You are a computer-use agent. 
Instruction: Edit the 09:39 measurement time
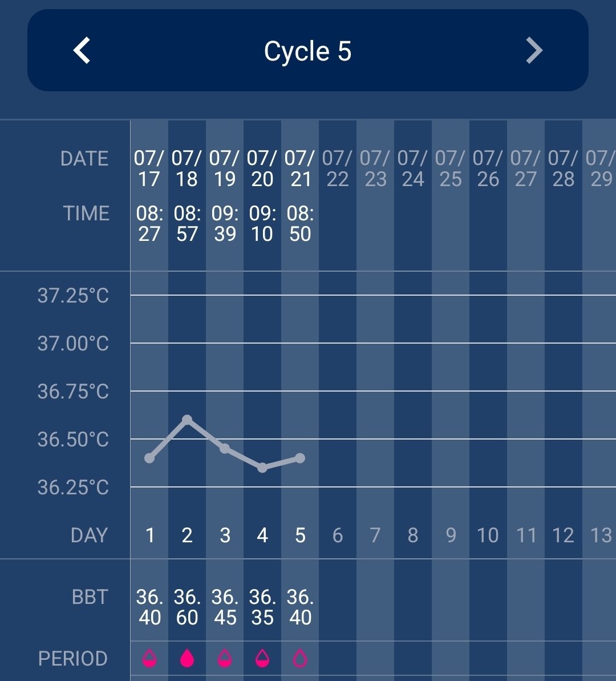[225, 223]
